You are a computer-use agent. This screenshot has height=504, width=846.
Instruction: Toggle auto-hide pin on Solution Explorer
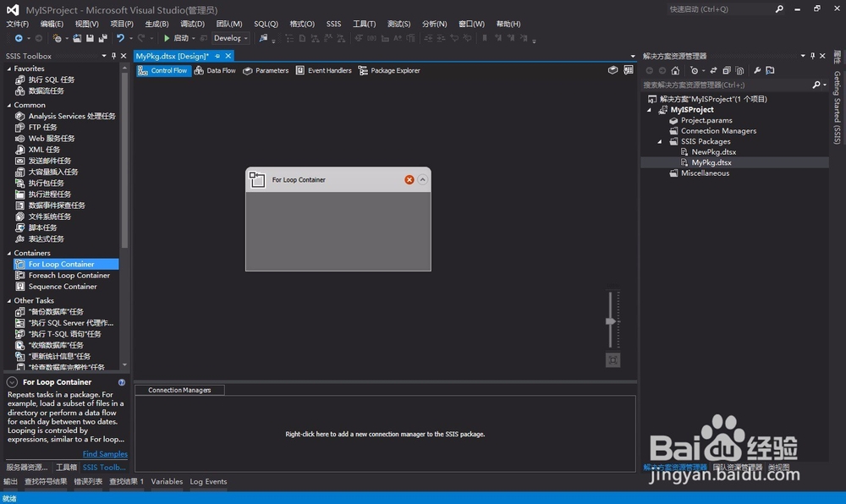pyautogui.click(x=812, y=56)
